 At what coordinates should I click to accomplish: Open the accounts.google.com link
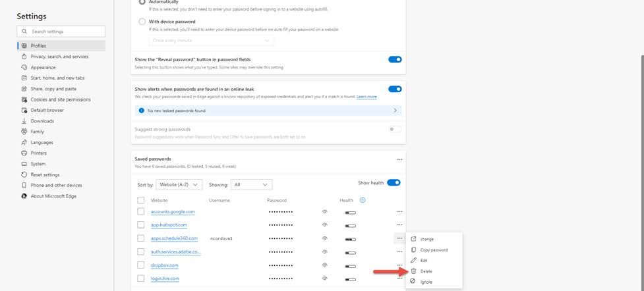173,212
